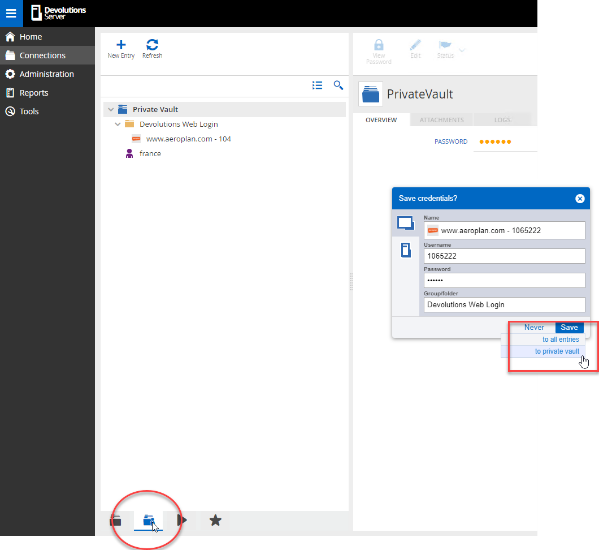Open the play/sessions bottom tab
This screenshot has height=550, width=599.
pos(182,520)
